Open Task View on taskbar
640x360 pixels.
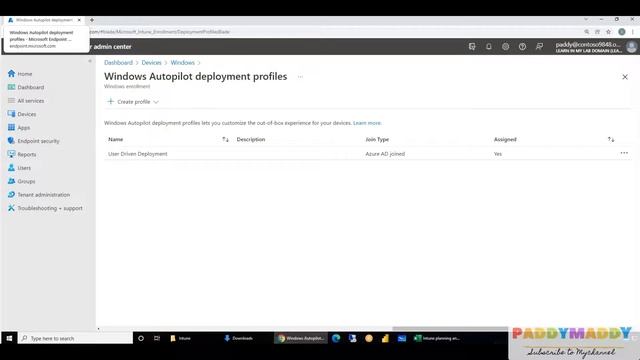(x=157, y=338)
